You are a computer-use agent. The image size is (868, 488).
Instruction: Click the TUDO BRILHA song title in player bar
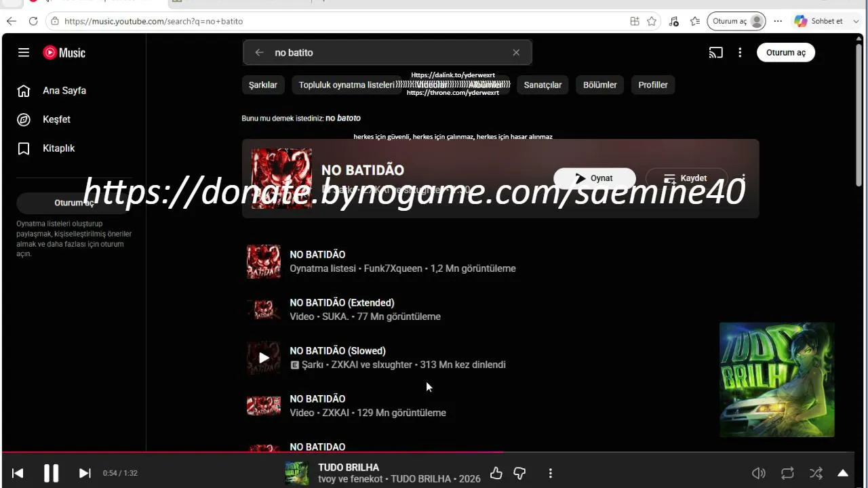(x=349, y=467)
